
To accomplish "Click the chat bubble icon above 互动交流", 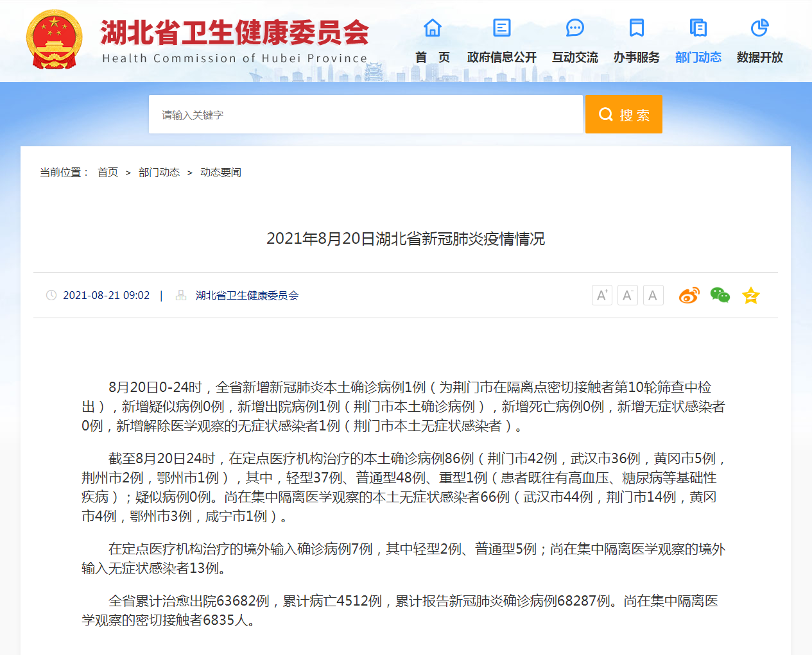I will coord(575,28).
